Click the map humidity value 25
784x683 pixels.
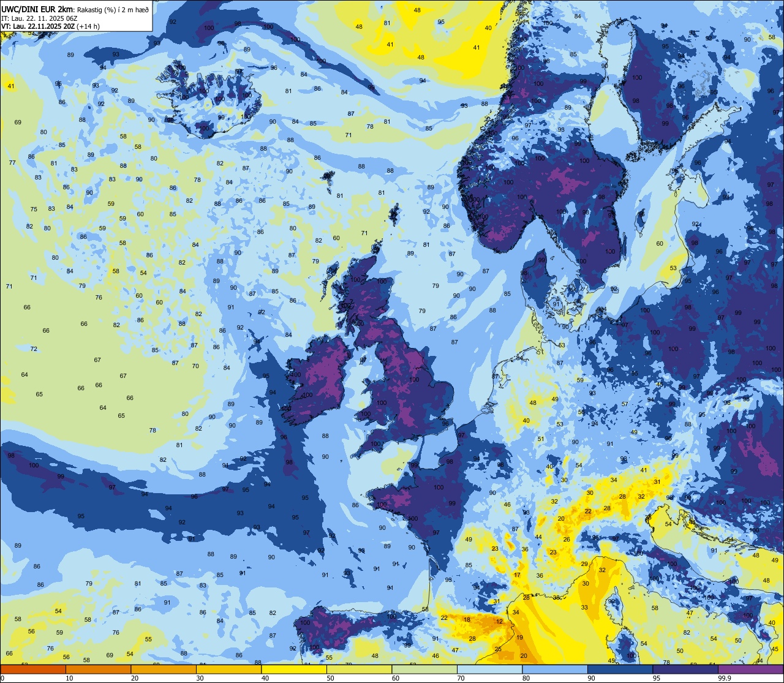click(x=498, y=649)
